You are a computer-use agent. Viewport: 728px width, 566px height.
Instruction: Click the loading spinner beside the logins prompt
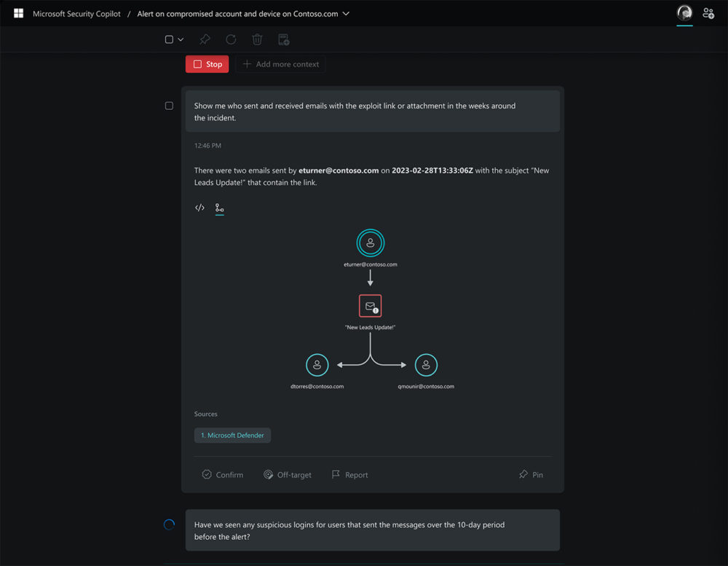pyautogui.click(x=169, y=524)
